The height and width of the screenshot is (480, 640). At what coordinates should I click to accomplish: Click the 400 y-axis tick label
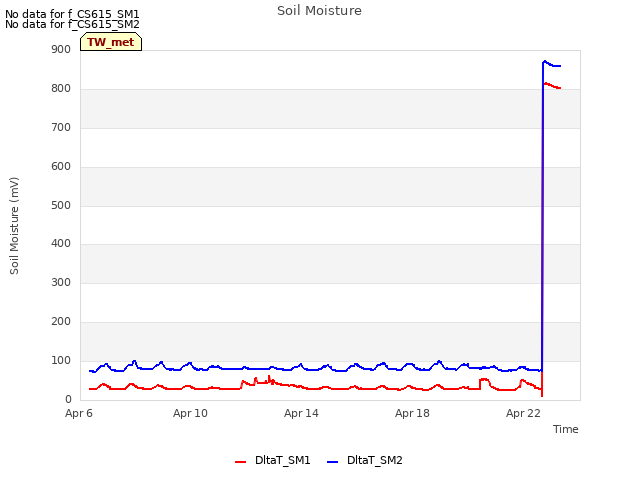tap(61, 244)
